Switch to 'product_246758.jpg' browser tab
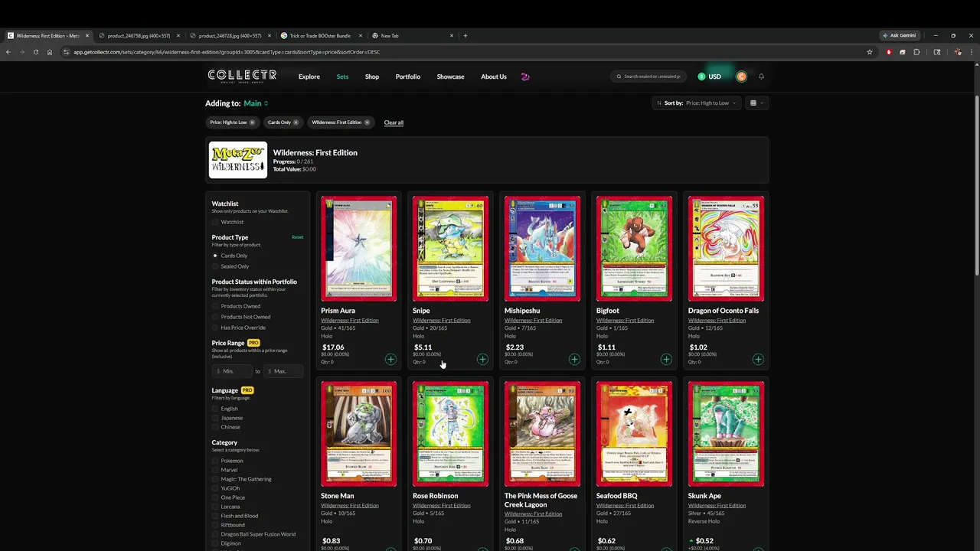This screenshot has width=980, height=551. (138, 36)
